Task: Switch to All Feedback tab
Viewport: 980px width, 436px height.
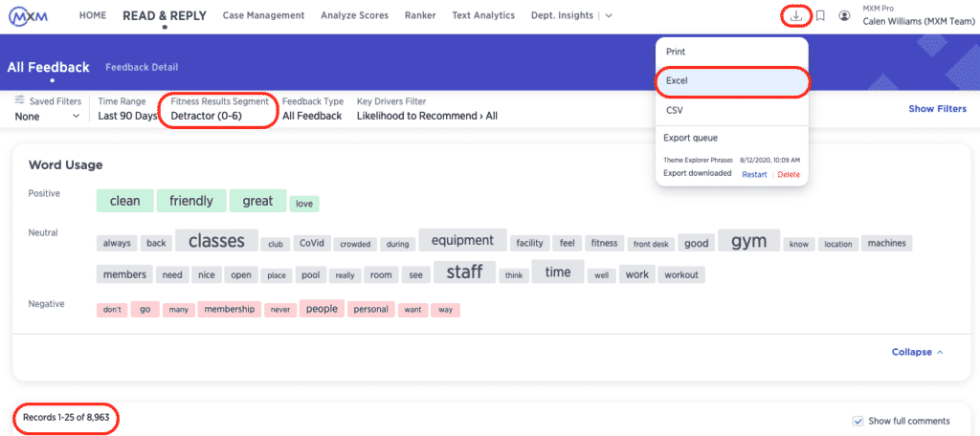Action: point(48,68)
